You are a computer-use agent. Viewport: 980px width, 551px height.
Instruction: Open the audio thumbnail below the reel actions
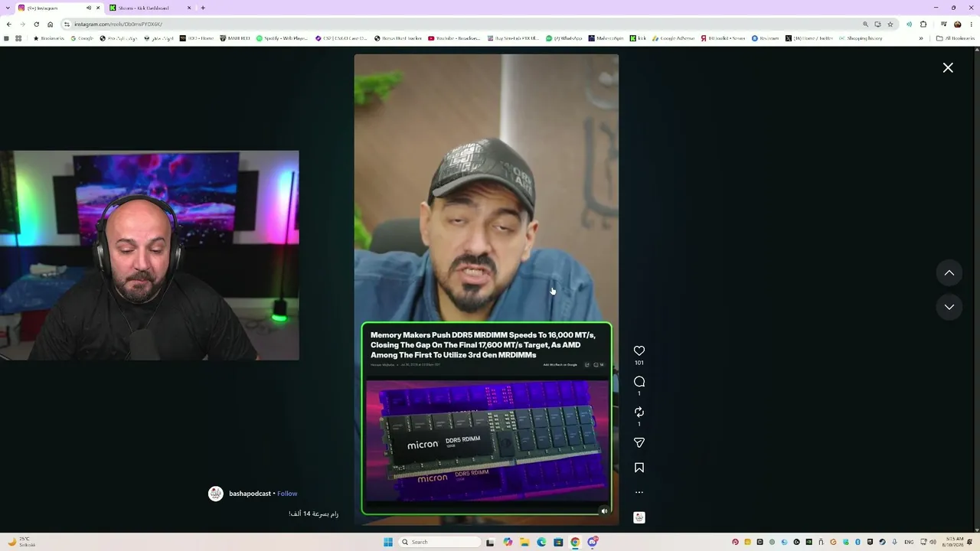(x=639, y=517)
